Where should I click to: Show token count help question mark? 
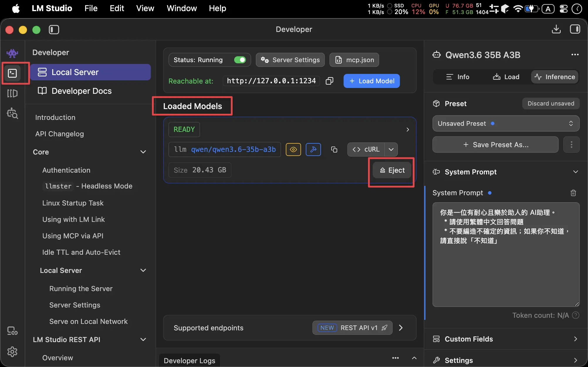click(576, 315)
